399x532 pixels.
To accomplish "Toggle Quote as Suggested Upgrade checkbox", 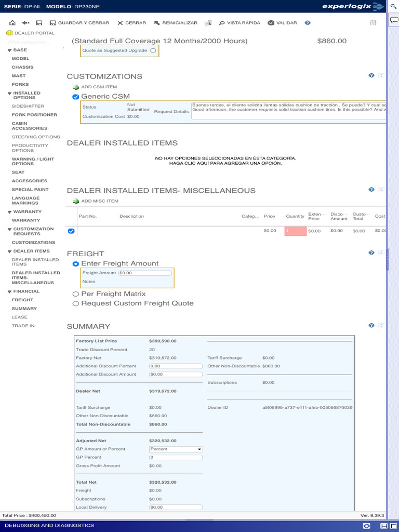I will (153, 50).
